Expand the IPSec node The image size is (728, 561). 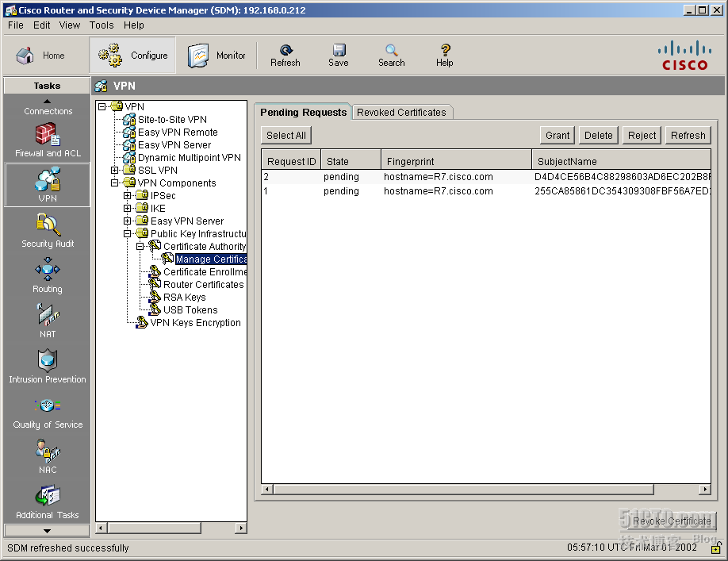point(127,195)
